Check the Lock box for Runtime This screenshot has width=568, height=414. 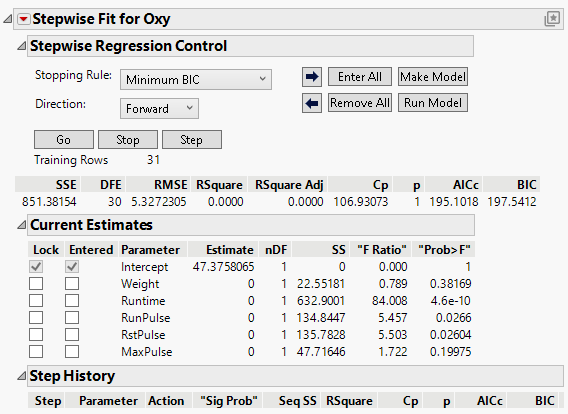click(x=36, y=301)
